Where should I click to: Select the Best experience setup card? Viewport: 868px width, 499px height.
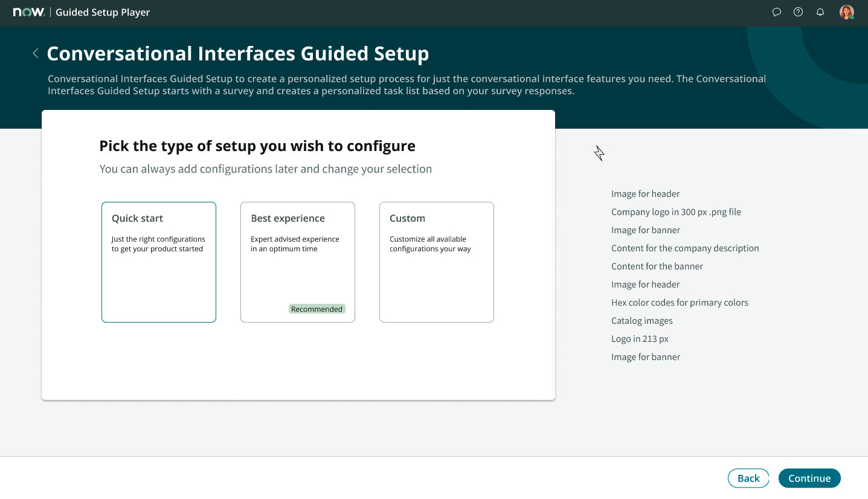pyautogui.click(x=298, y=262)
